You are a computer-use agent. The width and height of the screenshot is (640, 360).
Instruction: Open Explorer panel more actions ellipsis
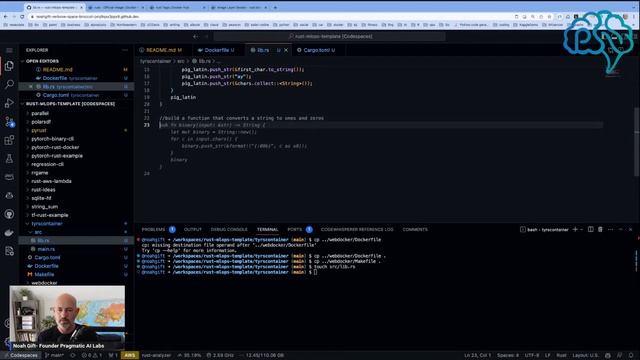point(125,50)
